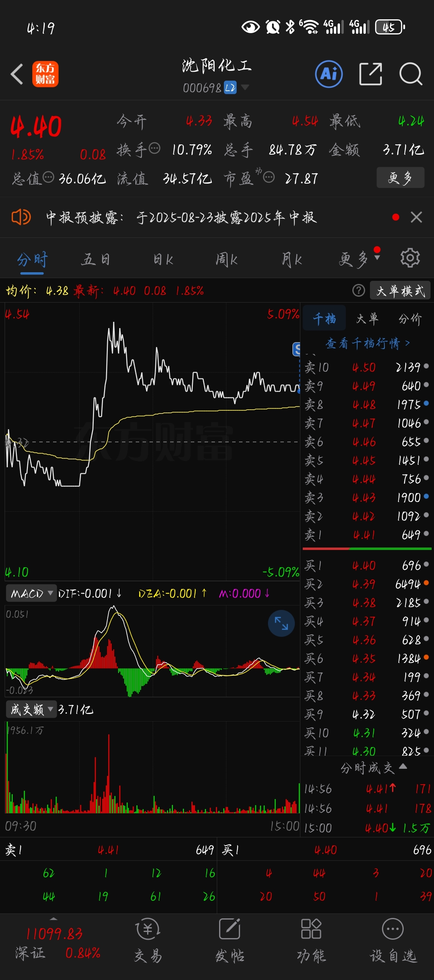Switch to the 月K tab

(x=291, y=260)
